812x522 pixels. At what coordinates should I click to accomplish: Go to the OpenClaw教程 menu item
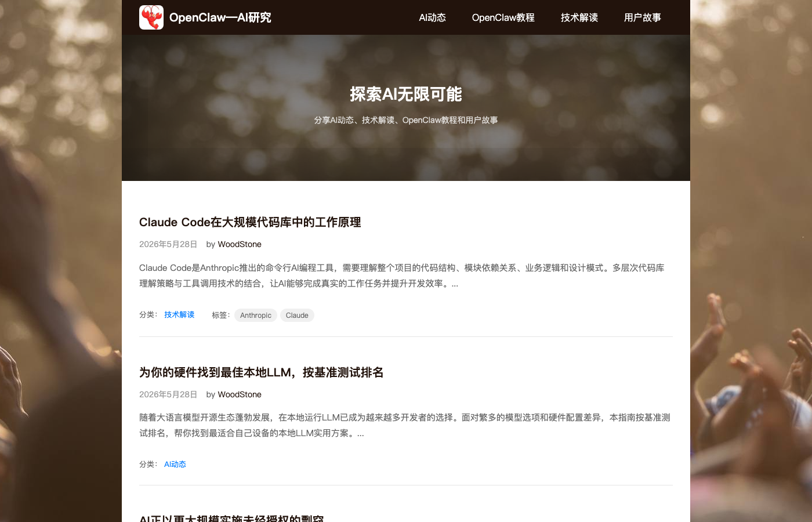tap(503, 17)
